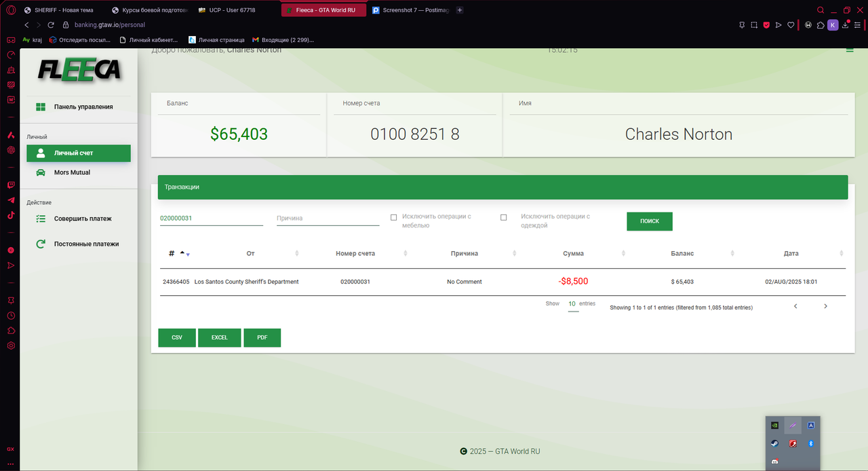Click the ПОИСК search button

coord(650,221)
